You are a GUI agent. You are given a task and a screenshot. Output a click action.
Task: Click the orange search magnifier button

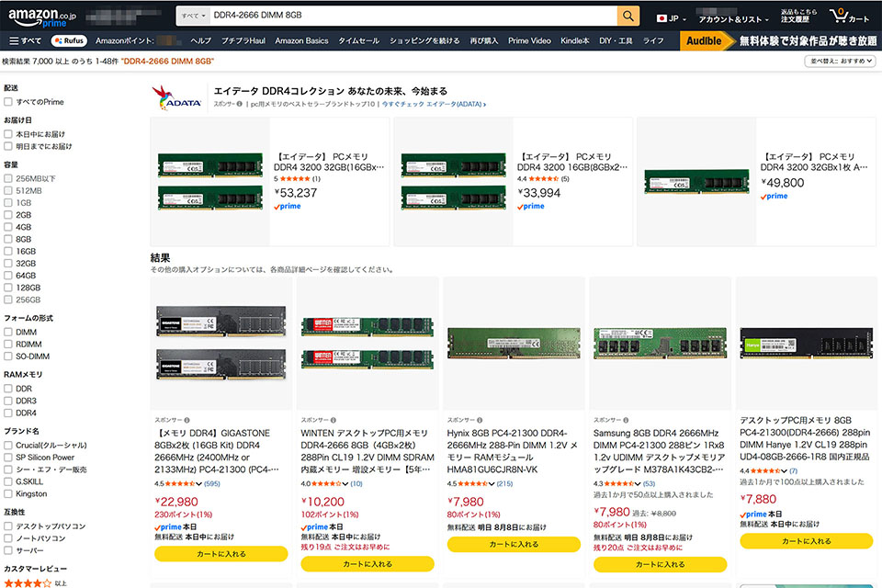point(628,16)
